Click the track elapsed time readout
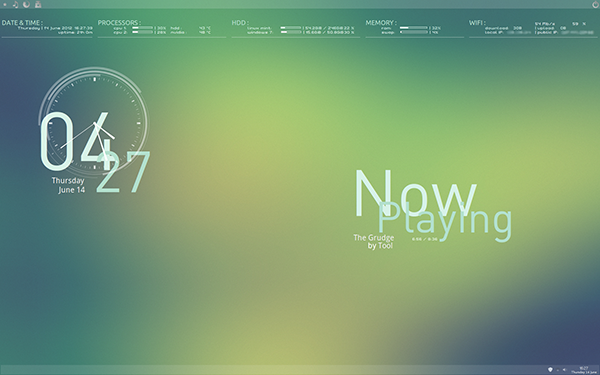The width and height of the screenshot is (600, 375). coord(425,239)
